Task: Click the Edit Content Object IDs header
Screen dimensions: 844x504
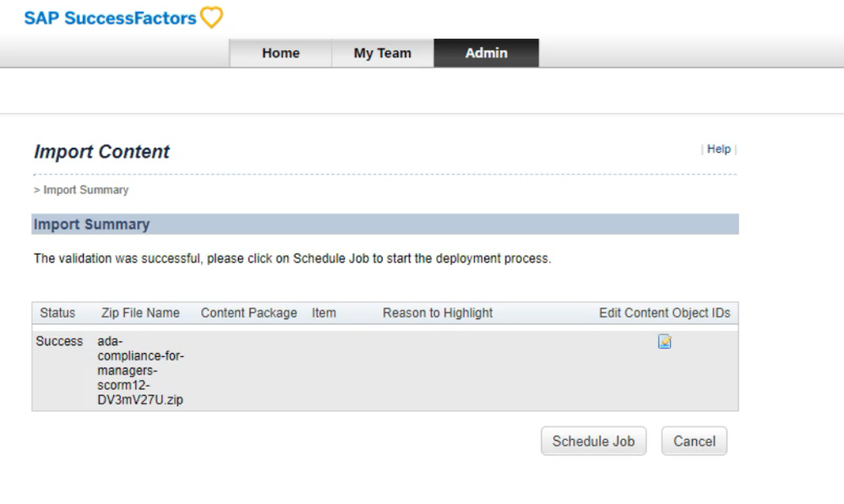Action: (x=664, y=313)
